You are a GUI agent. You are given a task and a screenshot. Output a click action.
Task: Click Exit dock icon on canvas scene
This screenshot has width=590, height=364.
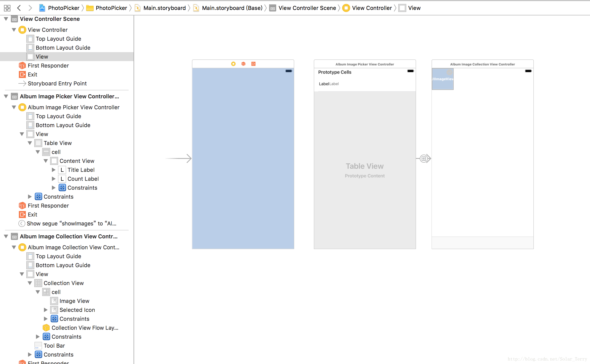tap(253, 64)
